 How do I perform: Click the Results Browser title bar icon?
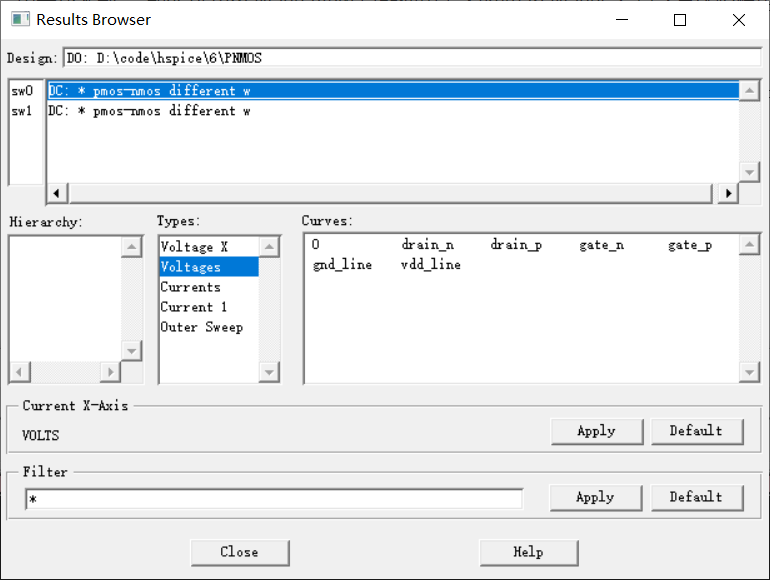[21, 20]
